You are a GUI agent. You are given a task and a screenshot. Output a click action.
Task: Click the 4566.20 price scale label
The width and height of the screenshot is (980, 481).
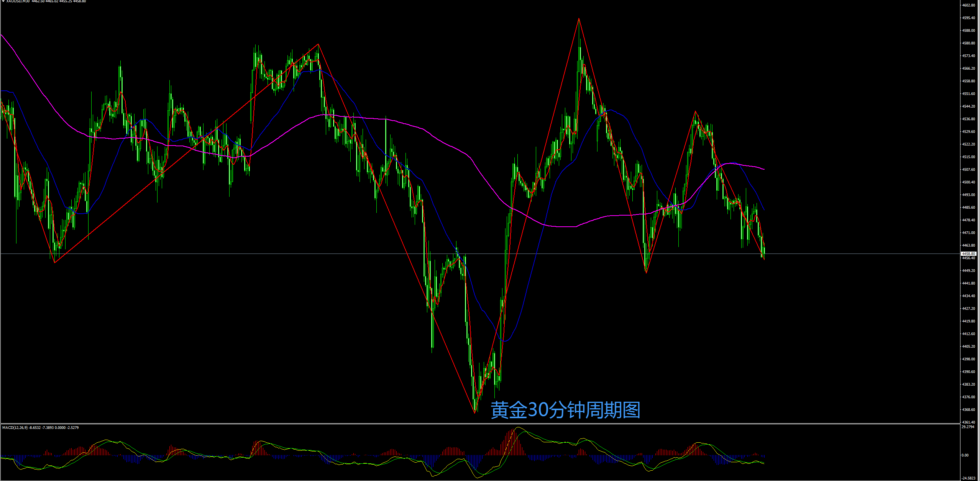[969, 68]
